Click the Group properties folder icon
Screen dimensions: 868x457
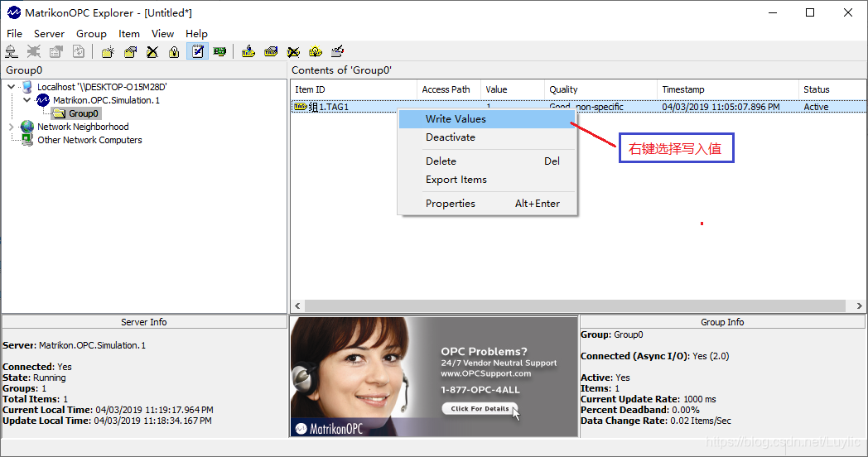click(x=131, y=51)
